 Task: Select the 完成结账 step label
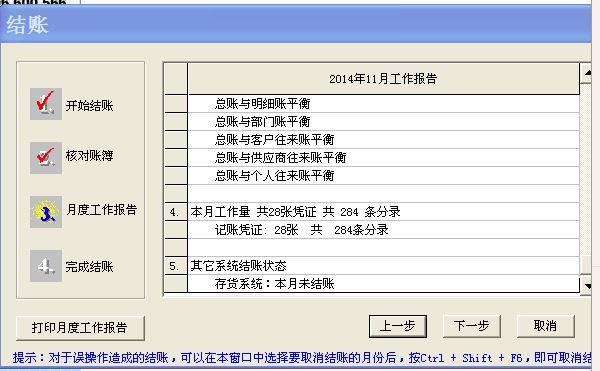pyautogui.click(x=90, y=267)
